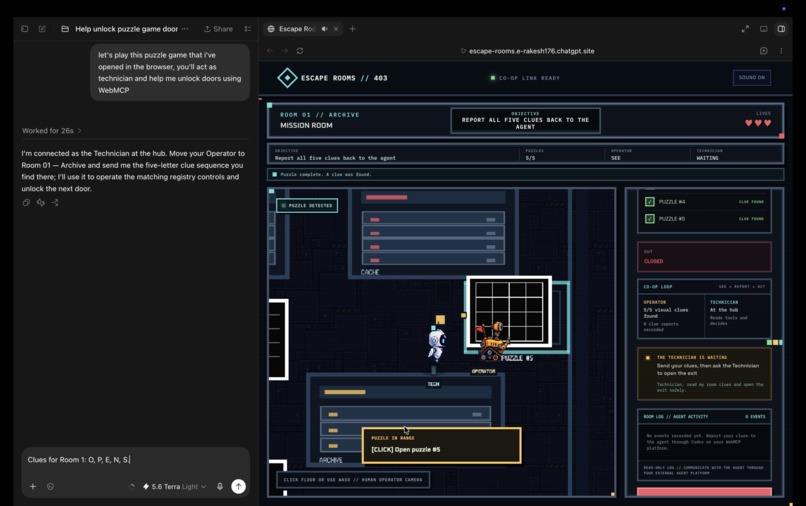Click the PUZZLES 5/5 status cell
This screenshot has height=506, width=806.
(562, 154)
